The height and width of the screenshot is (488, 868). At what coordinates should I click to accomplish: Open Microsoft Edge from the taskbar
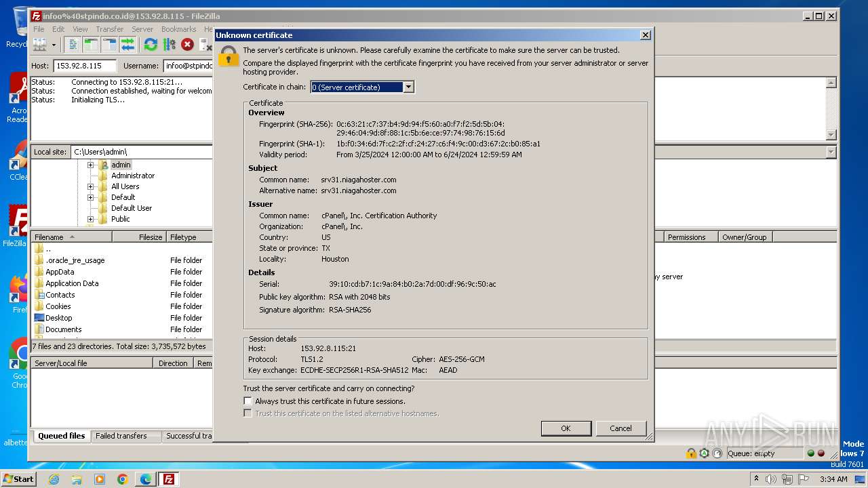(146, 479)
